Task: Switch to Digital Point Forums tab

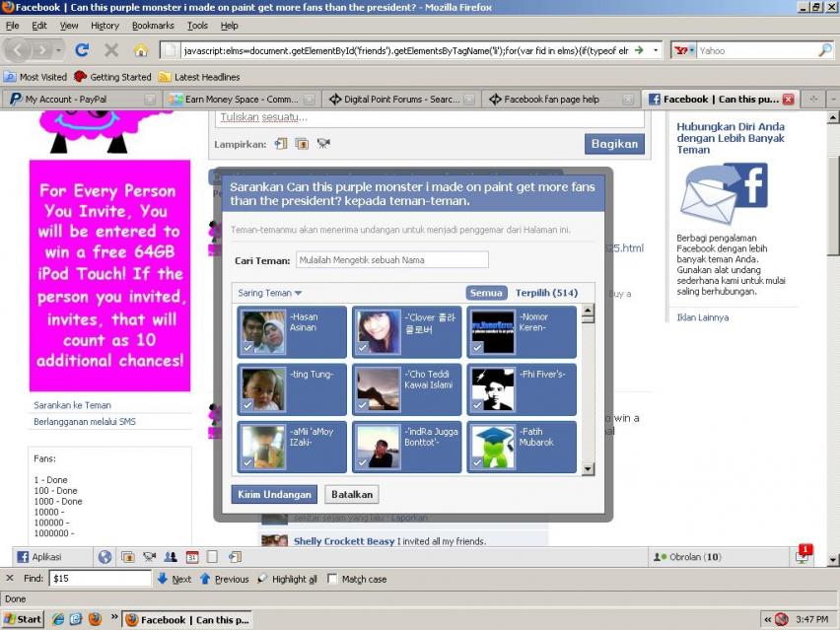Action: click(x=401, y=100)
